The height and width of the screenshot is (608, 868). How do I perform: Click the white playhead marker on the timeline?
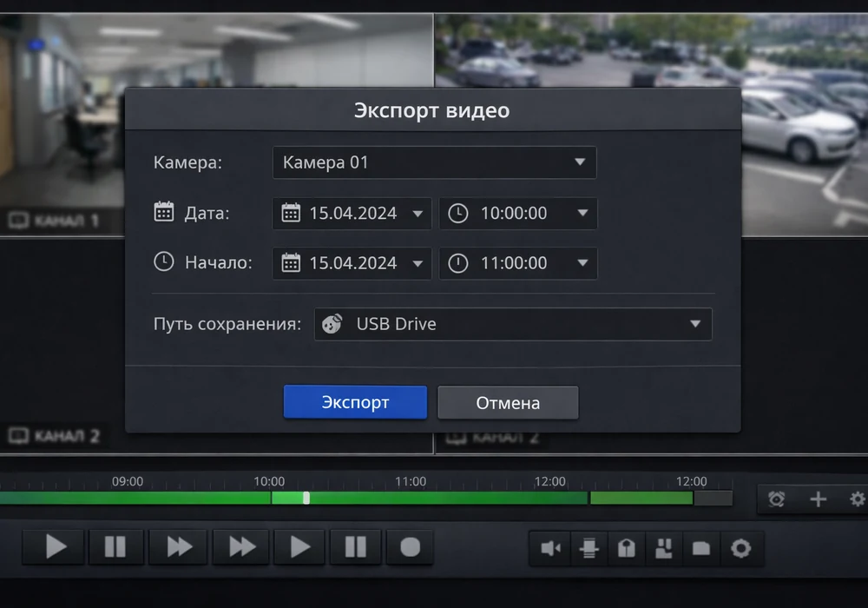(x=306, y=498)
